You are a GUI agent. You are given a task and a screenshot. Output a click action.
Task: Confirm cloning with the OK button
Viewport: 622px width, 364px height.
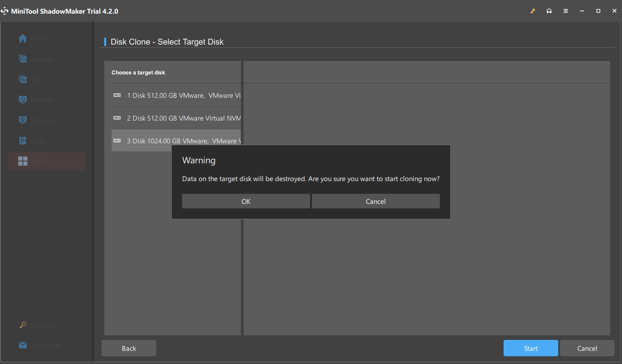coord(246,202)
